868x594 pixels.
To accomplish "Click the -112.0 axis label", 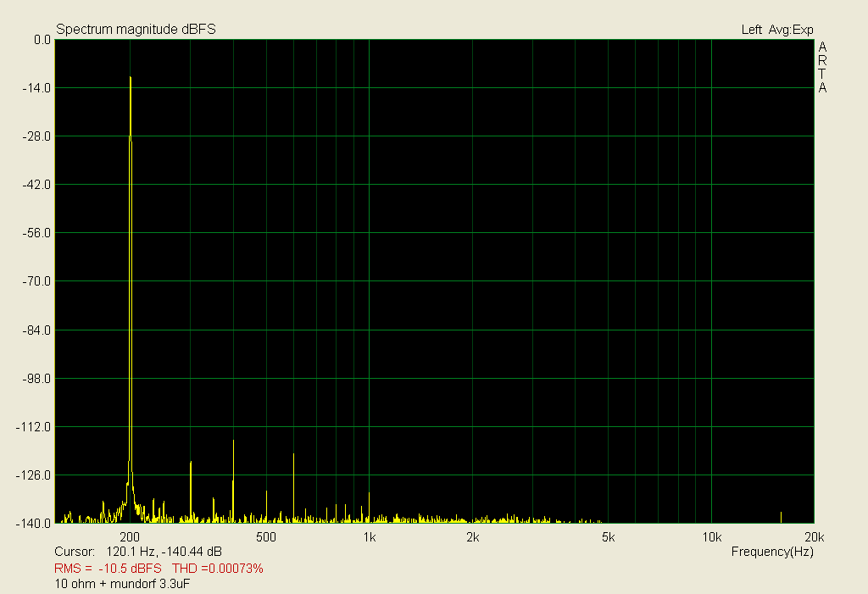I will [33, 427].
